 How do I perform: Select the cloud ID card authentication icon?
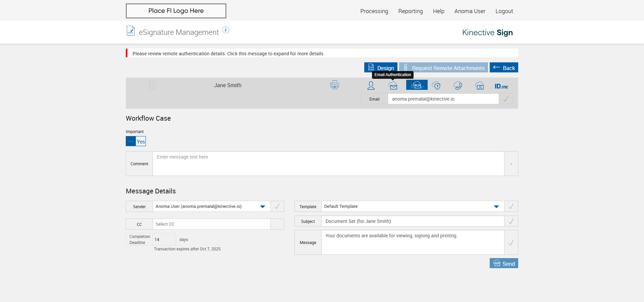click(x=480, y=85)
